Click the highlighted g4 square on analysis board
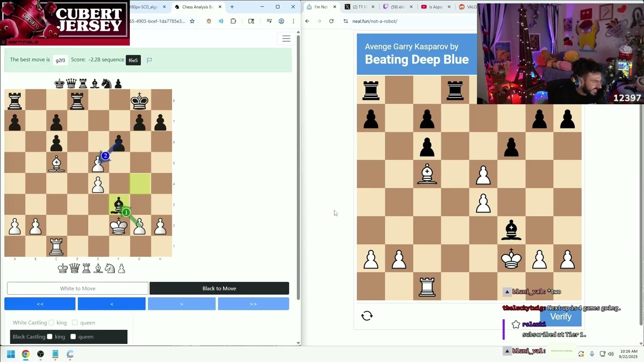 [x=140, y=184]
